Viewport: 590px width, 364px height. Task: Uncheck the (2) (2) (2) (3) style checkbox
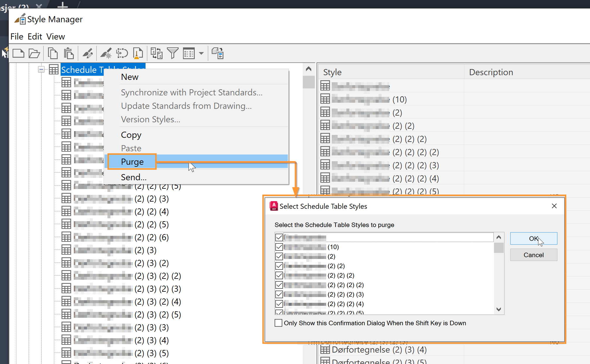(x=279, y=294)
